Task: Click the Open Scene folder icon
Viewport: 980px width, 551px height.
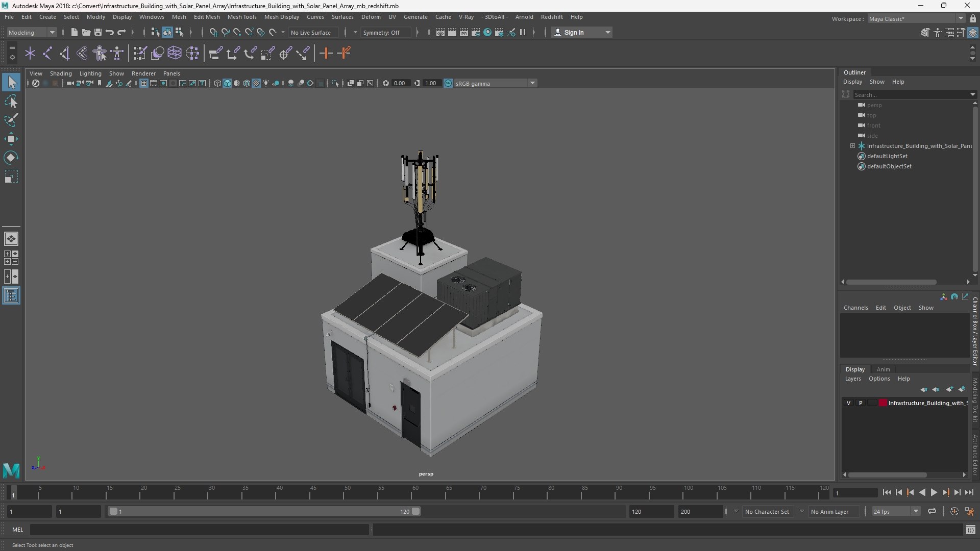Action: point(86,32)
